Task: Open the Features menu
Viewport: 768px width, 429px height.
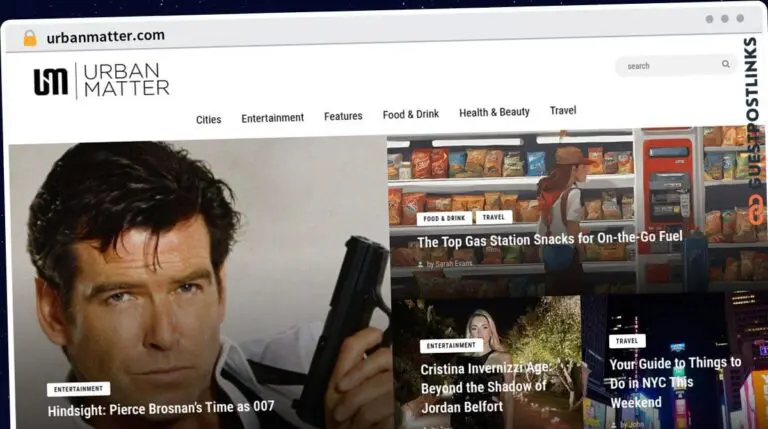Action: pos(343,116)
